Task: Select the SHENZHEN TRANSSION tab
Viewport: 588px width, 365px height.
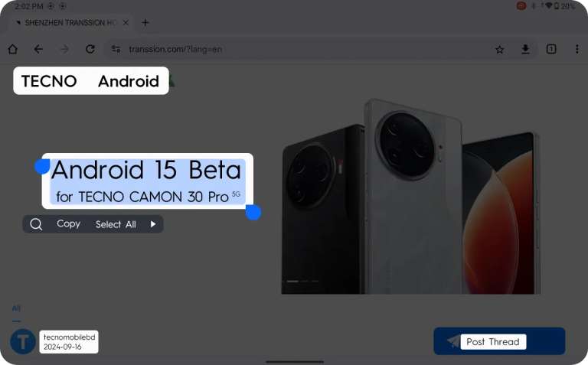Action: (x=70, y=22)
